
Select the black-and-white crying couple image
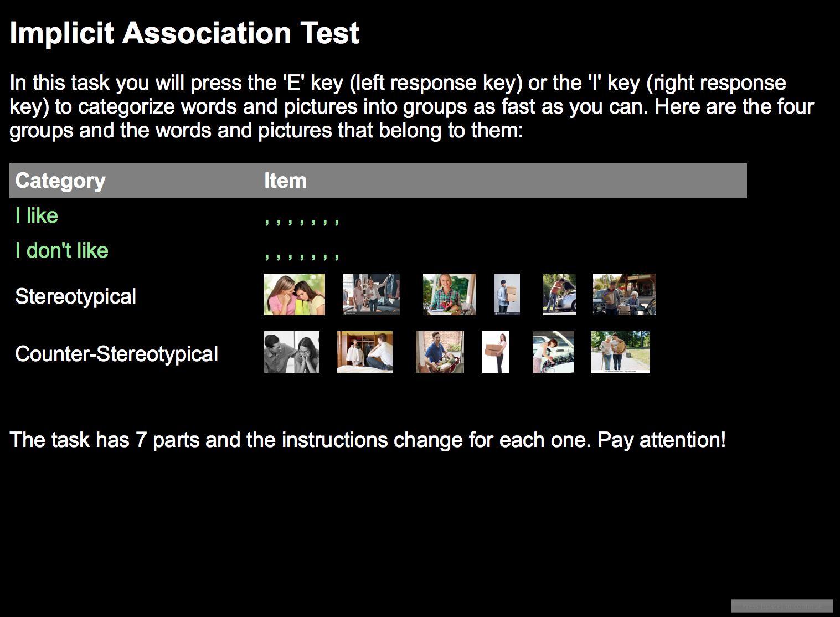292,352
